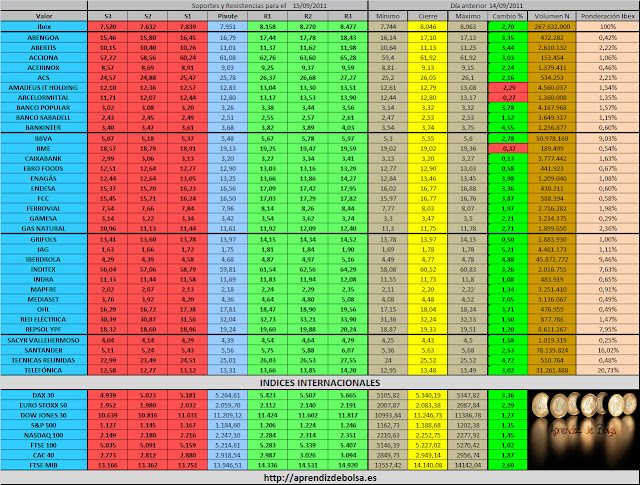Select the 'ARCELORMITTAL' row name cell

pyautogui.click(x=44, y=98)
